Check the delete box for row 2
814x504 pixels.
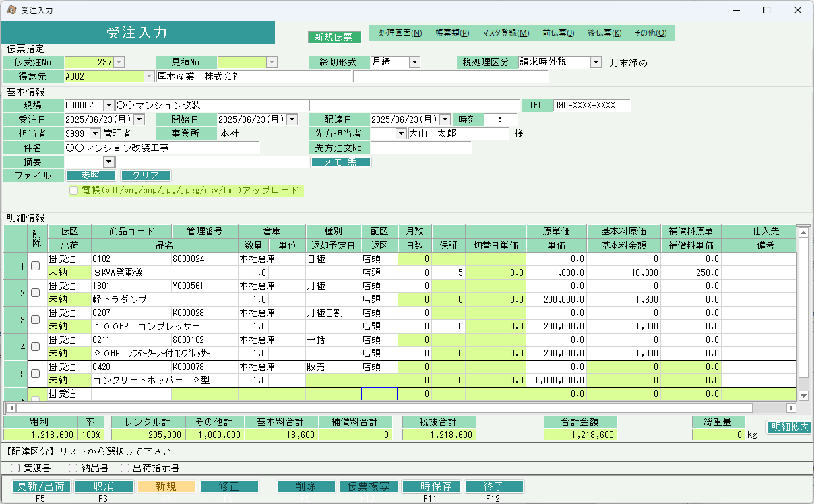click(36, 293)
